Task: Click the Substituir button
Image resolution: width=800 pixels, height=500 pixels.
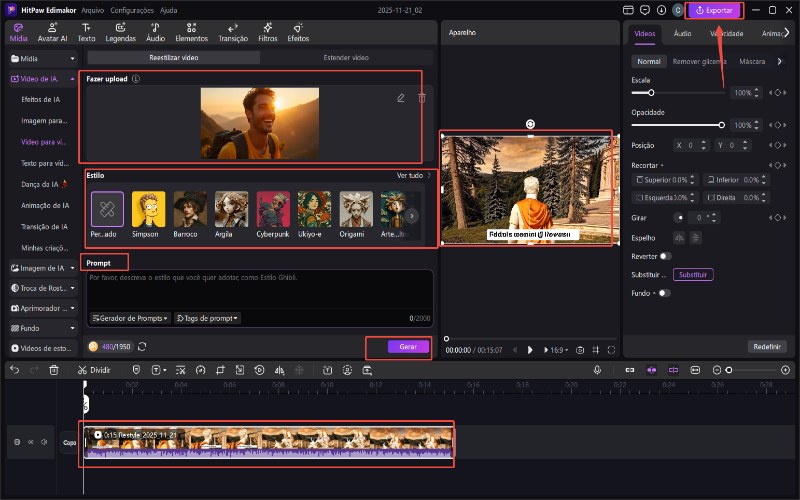Action: [x=693, y=274]
